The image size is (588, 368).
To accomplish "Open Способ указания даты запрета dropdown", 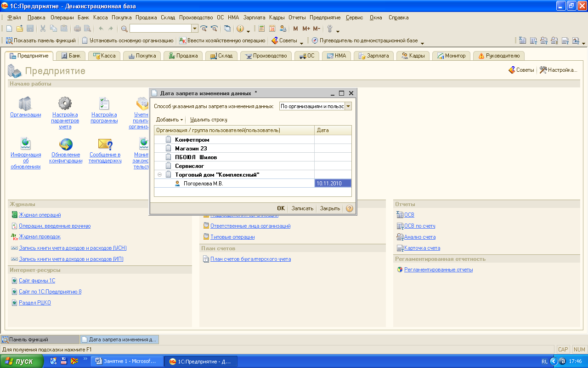I will 348,106.
